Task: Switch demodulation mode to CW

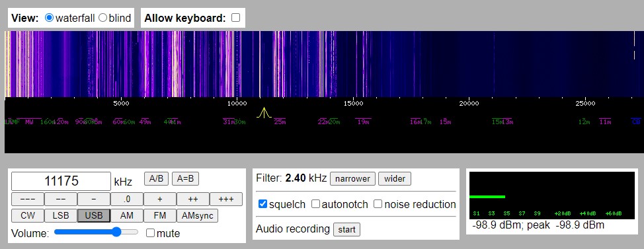Action: click(x=28, y=215)
